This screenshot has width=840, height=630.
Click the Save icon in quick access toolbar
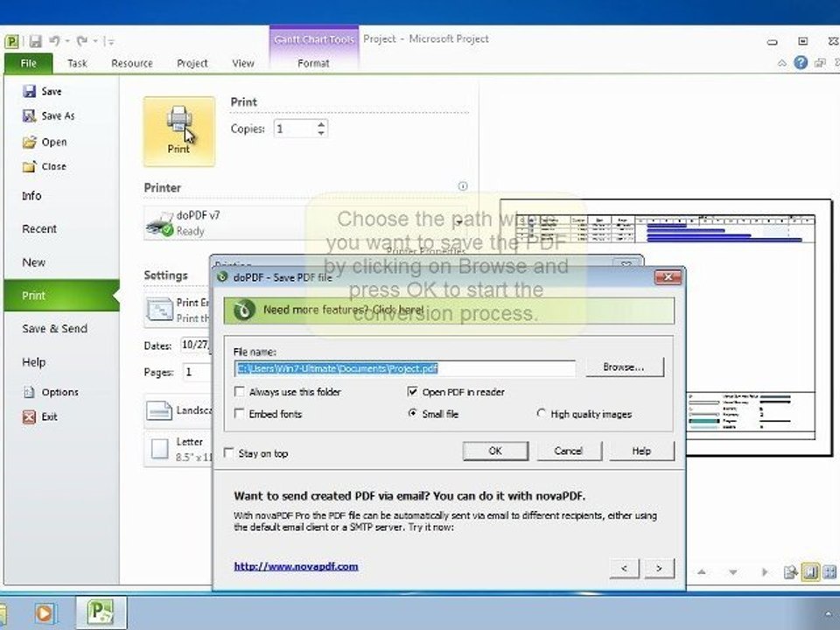[35, 41]
